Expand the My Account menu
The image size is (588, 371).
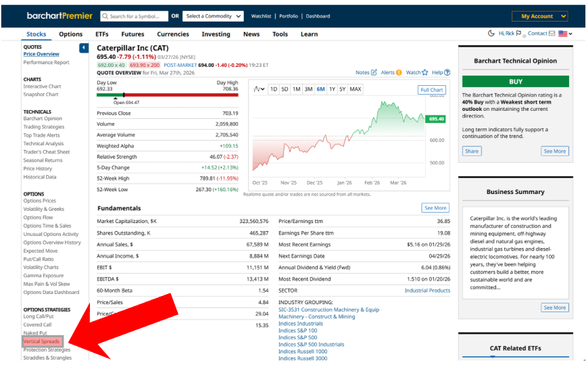click(539, 16)
